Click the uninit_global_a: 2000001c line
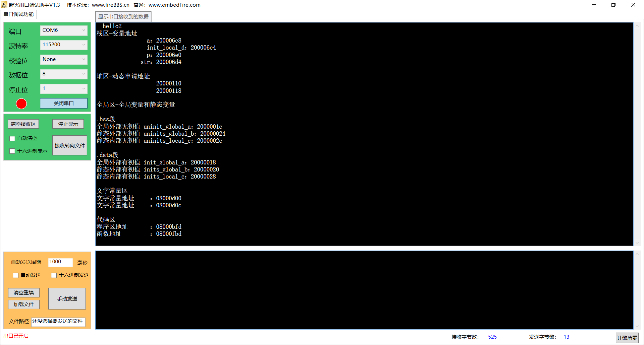Viewport: 644px width, 345px height. point(159,127)
